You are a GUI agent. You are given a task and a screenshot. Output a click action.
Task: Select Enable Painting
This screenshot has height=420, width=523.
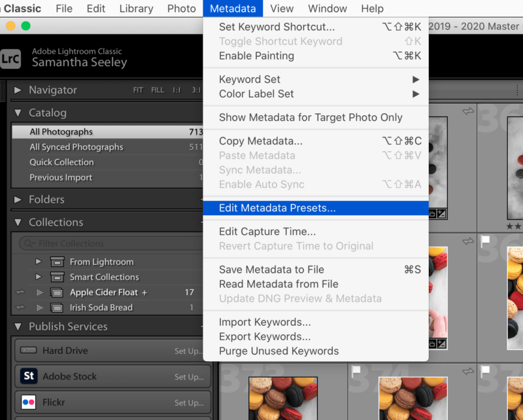coord(316,56)
